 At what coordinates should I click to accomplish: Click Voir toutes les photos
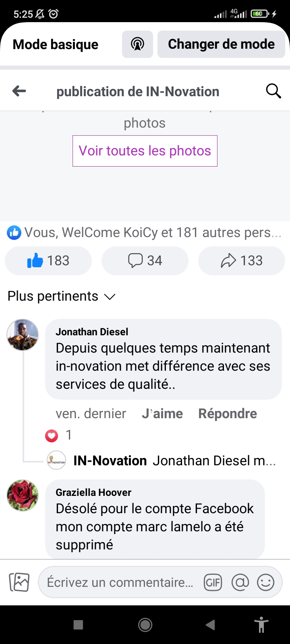pos(145,151)
